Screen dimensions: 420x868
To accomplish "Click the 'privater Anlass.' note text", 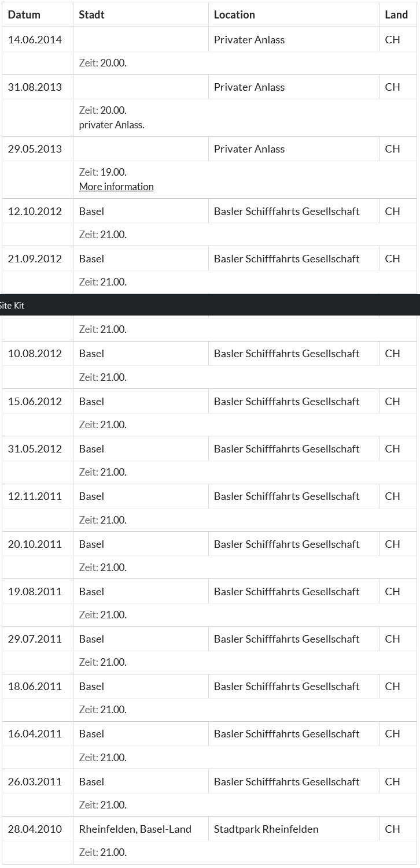I will [112, 125].
